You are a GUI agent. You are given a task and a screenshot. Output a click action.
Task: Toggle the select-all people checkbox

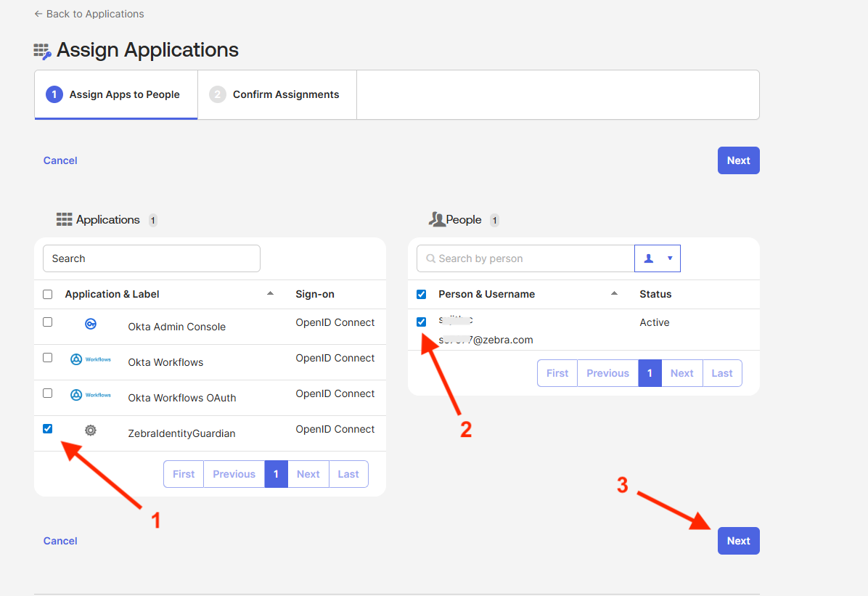click(422, 295)
